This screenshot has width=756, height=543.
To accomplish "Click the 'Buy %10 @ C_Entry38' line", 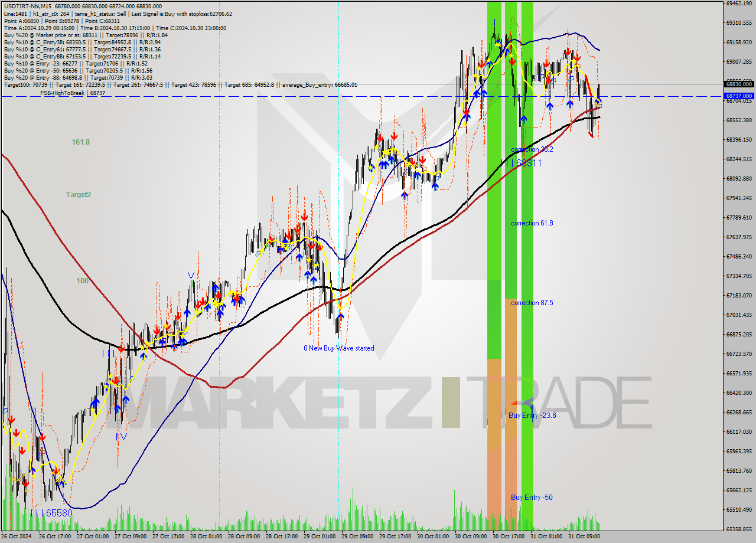I will 82,42.
